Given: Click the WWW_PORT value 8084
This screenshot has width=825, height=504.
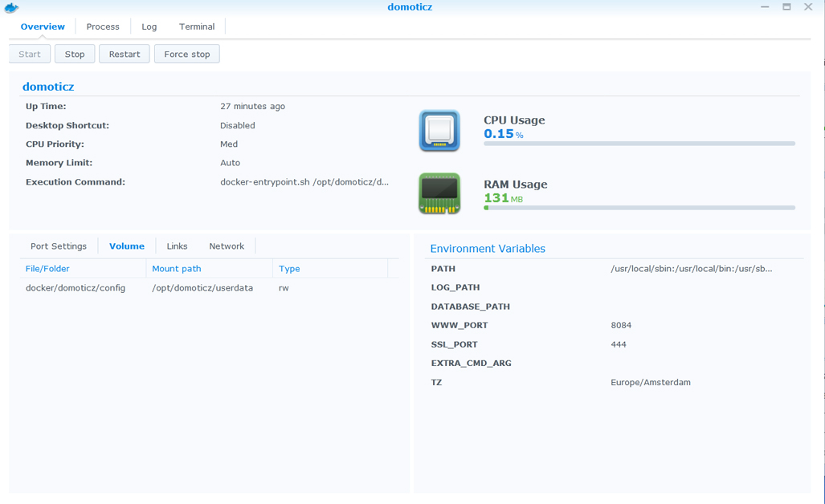Looking at the screenshot, I should (621, 325).
